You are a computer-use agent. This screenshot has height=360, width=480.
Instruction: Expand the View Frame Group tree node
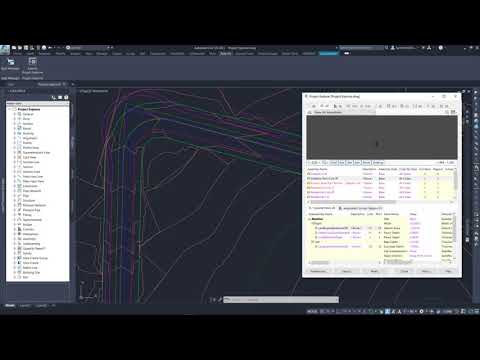point(15,258)
